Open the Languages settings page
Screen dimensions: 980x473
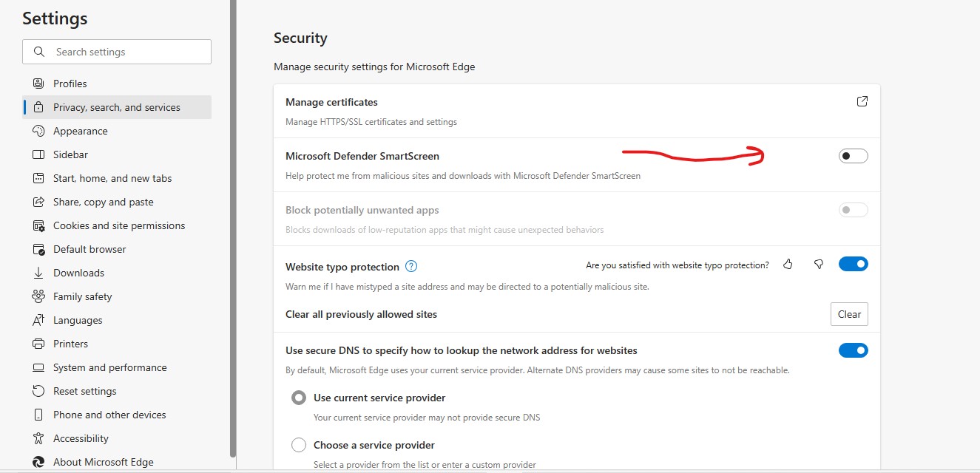(117, 320)
